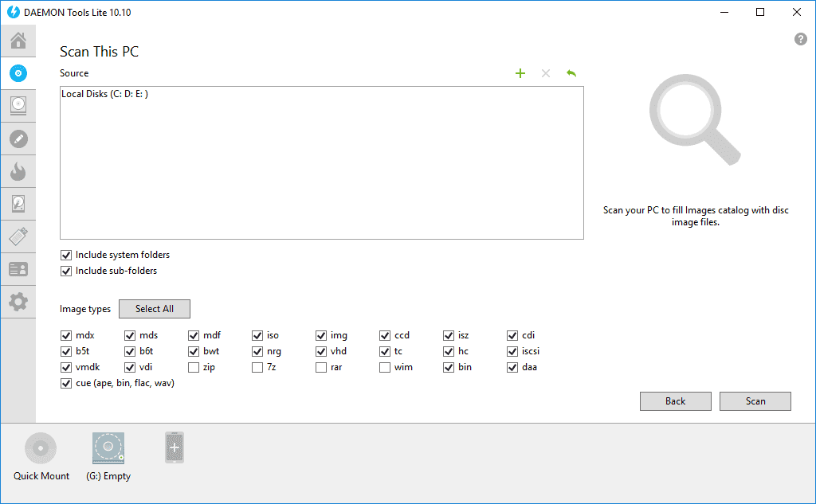Start scanning with Scan button
This screenshot has width=816, height=504.
pyautogui.click(x=755, y=401)
